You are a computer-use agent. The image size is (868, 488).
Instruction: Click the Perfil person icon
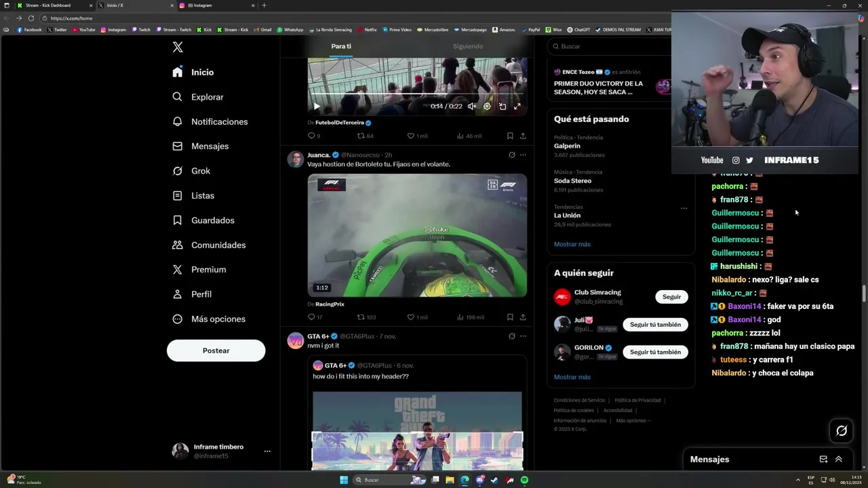click(177, 294)
